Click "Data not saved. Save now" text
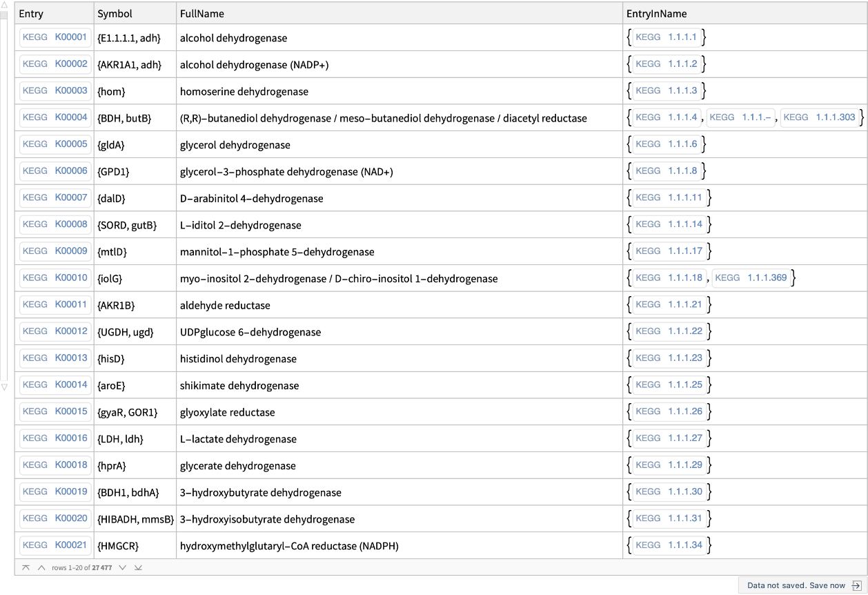This screenshot has width=868, height=595. (796, 585)
